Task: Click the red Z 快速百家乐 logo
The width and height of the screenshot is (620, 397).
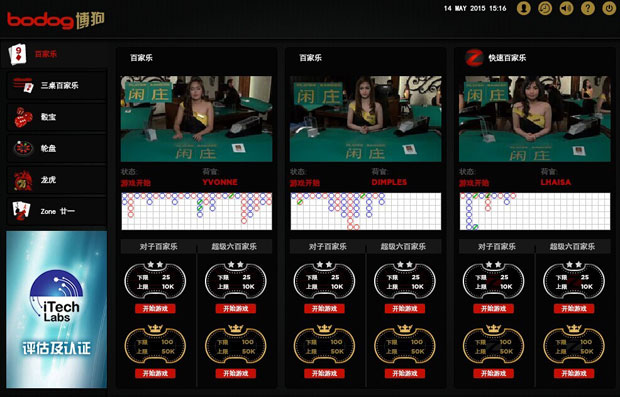Action: (x=474, y=58)
